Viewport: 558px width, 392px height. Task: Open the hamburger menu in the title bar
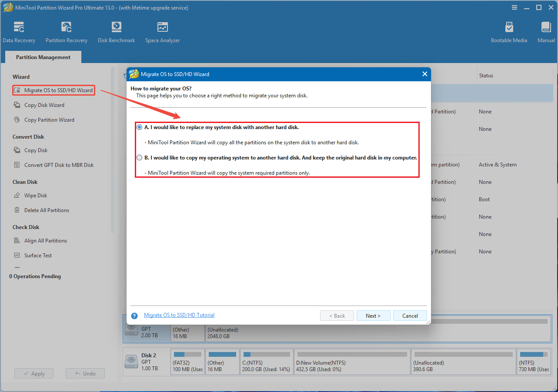click(x=515, y=7)
